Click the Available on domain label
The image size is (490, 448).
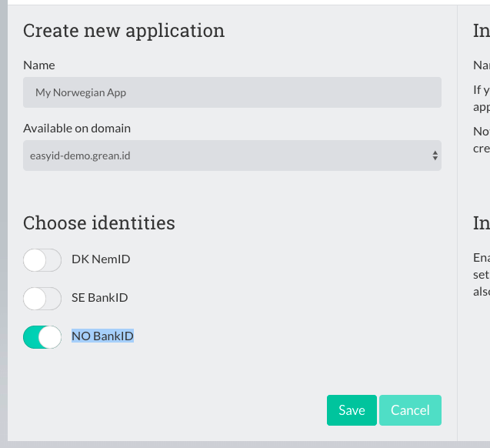[x=77, y=129]
